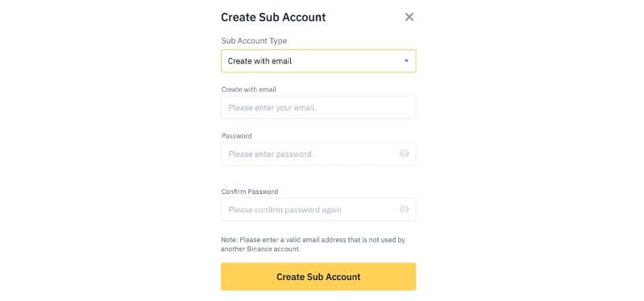
Task: Toggle password visibility eye in Password field
Action: tap(404, 154)
